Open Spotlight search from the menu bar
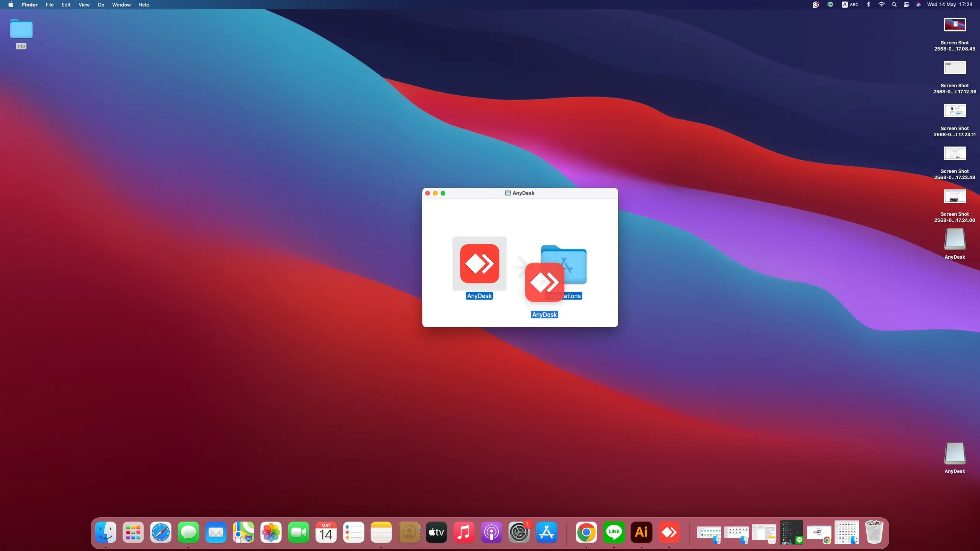This screenshot has height=551, width=980. 894,5
